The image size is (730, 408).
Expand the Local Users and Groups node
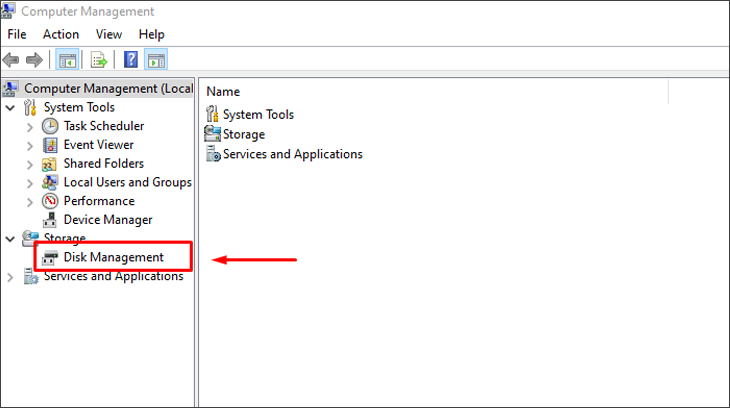(30, 183)
